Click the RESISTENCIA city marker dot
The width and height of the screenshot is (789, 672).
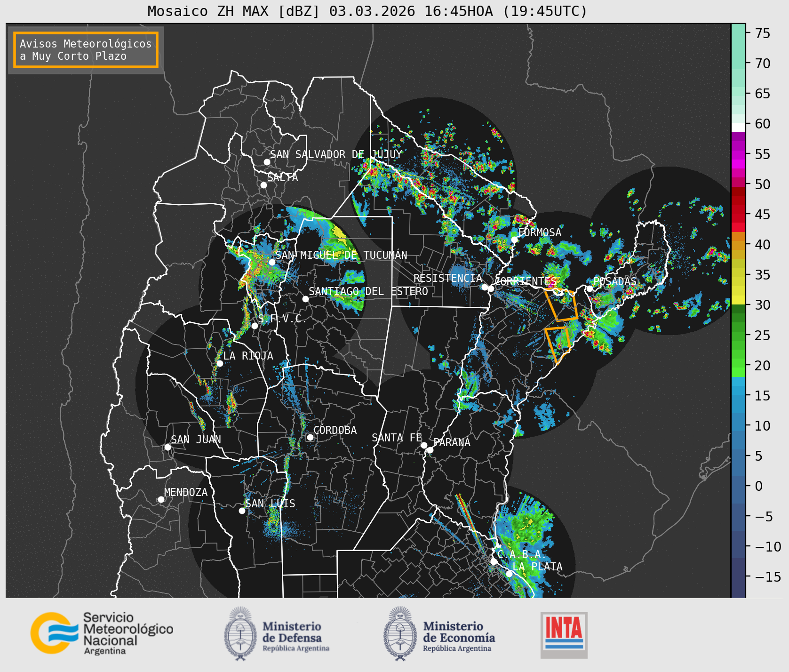tap(485, 287)
